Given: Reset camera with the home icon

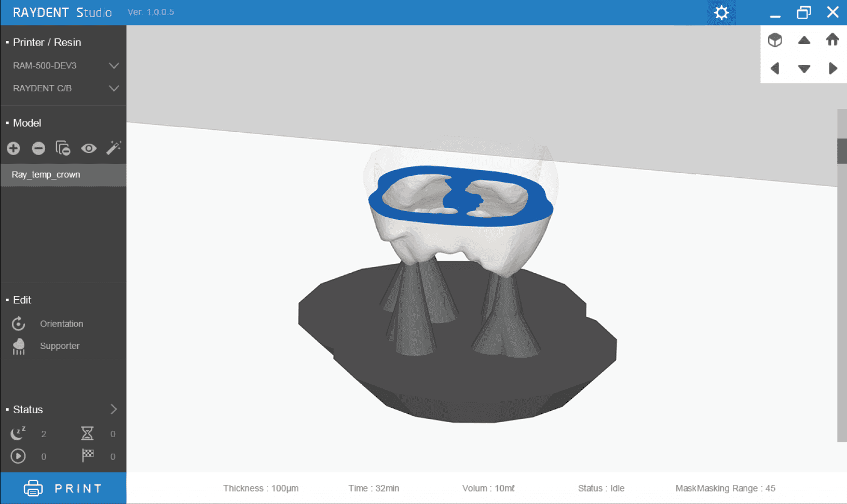Looking at the screenshot, I should 832,40.
